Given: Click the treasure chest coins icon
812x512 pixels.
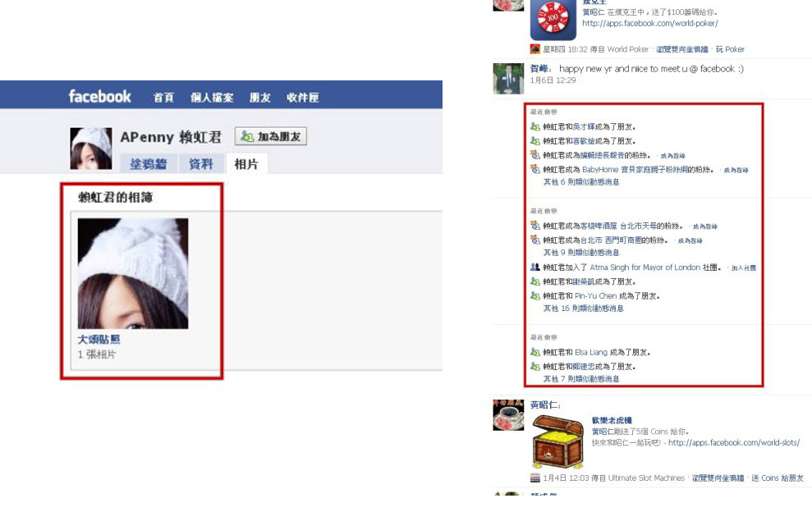Looking at the screenshot, I should pyautogui.click(x=557, y=441).
